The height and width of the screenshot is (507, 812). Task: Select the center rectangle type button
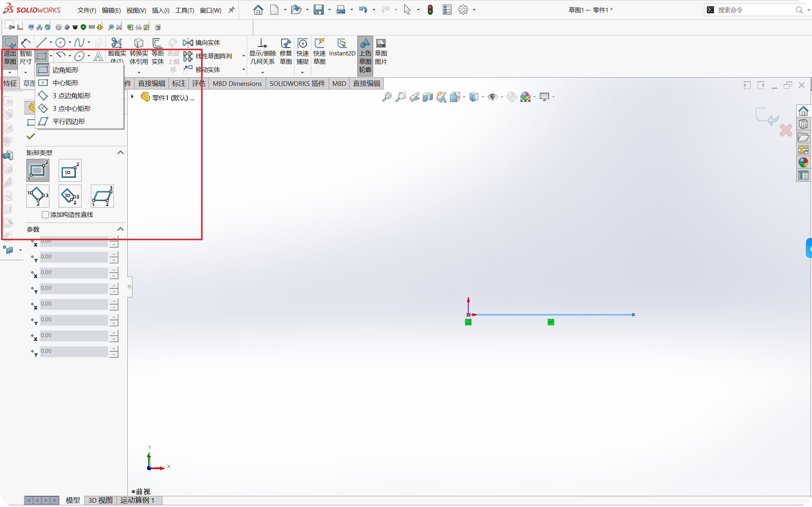(x=70, y=171)
